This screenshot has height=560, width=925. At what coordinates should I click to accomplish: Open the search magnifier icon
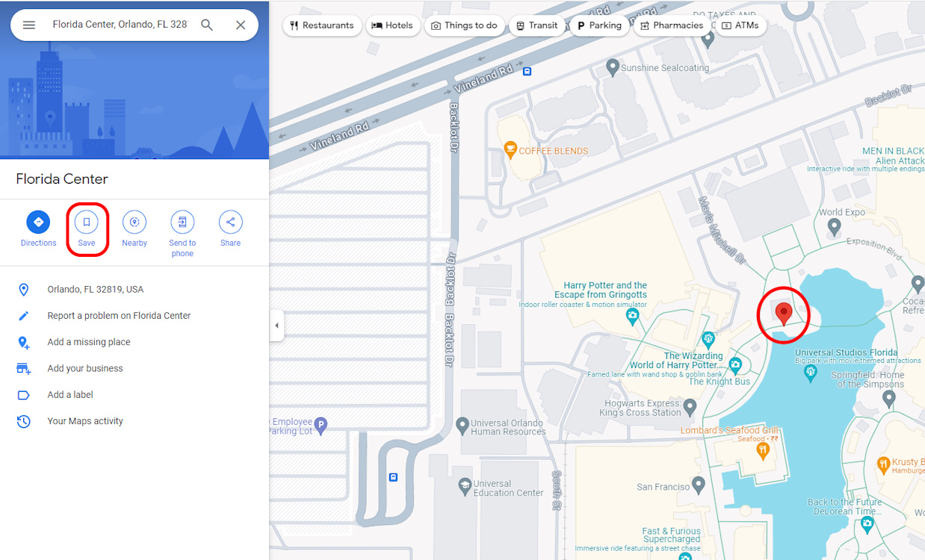207,24
